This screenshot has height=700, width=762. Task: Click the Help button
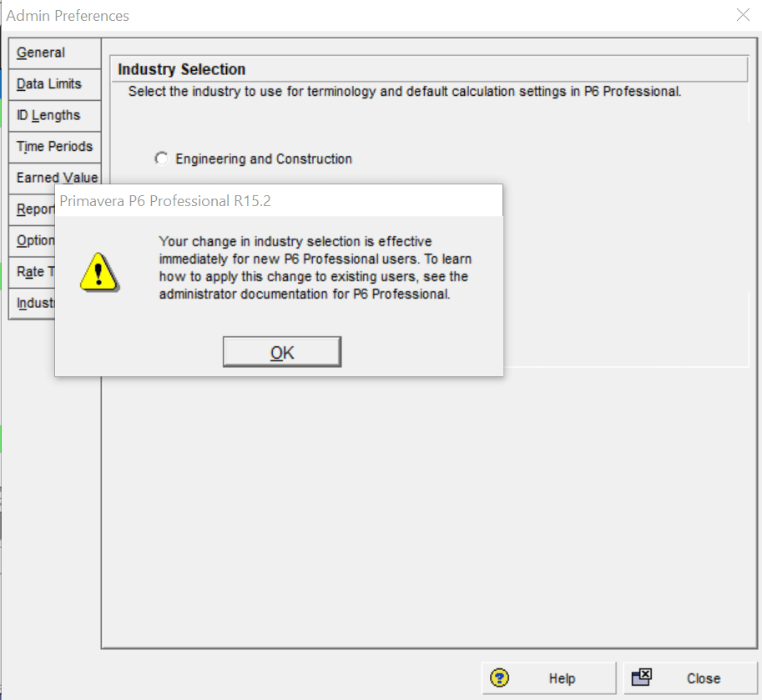click(549, 678)
